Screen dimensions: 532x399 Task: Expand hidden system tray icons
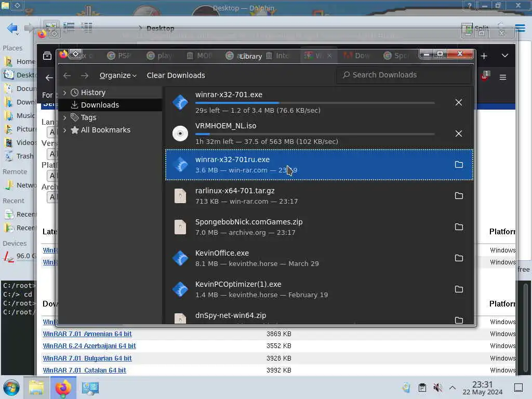pos(453,388)
